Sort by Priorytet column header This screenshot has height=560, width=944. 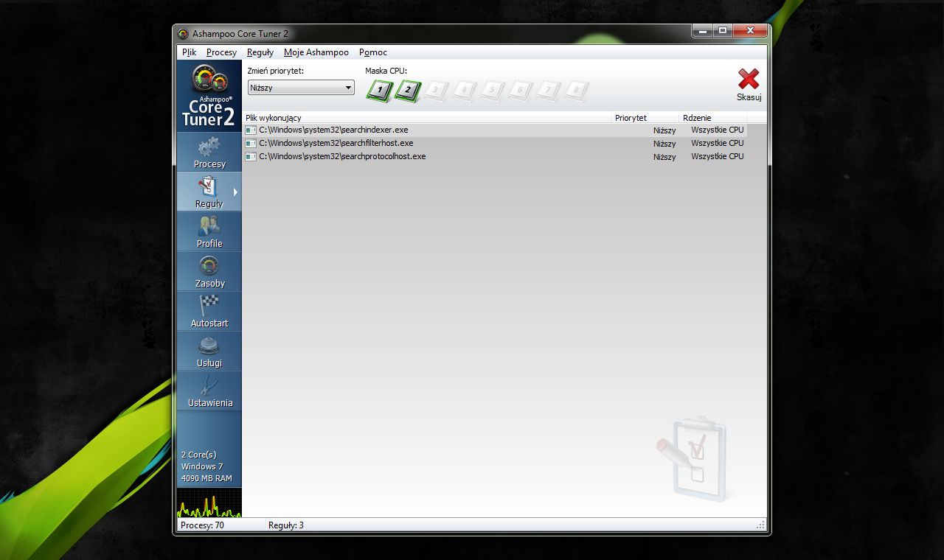click(x=645, y=118)
